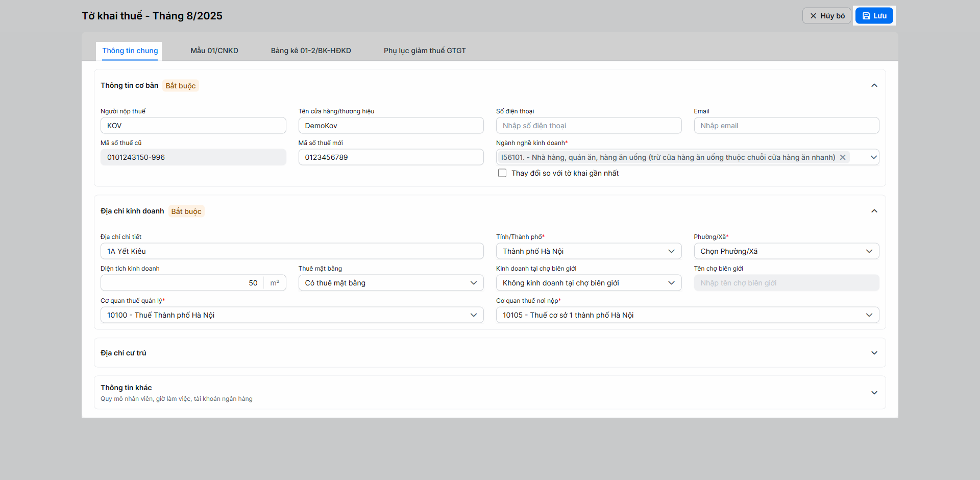The height and width of the screenshot is (480, 980).
Task: Collapse the Thông tin cơ bản section
Action: coord(874,85)
